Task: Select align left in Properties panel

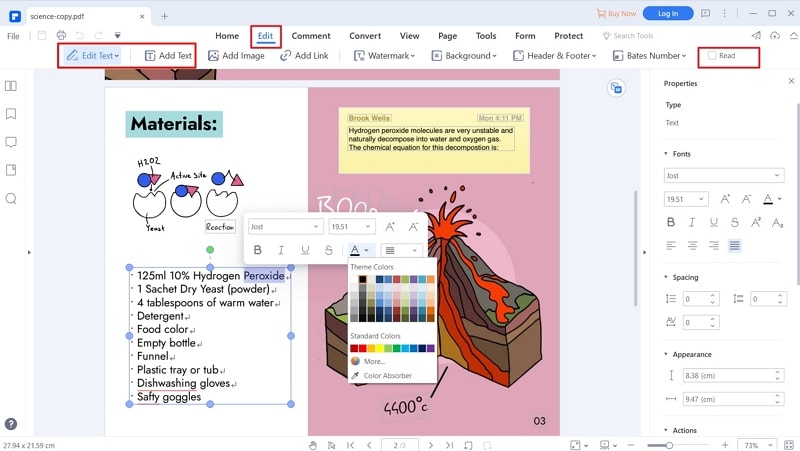Action: click(x=671, y=246)
